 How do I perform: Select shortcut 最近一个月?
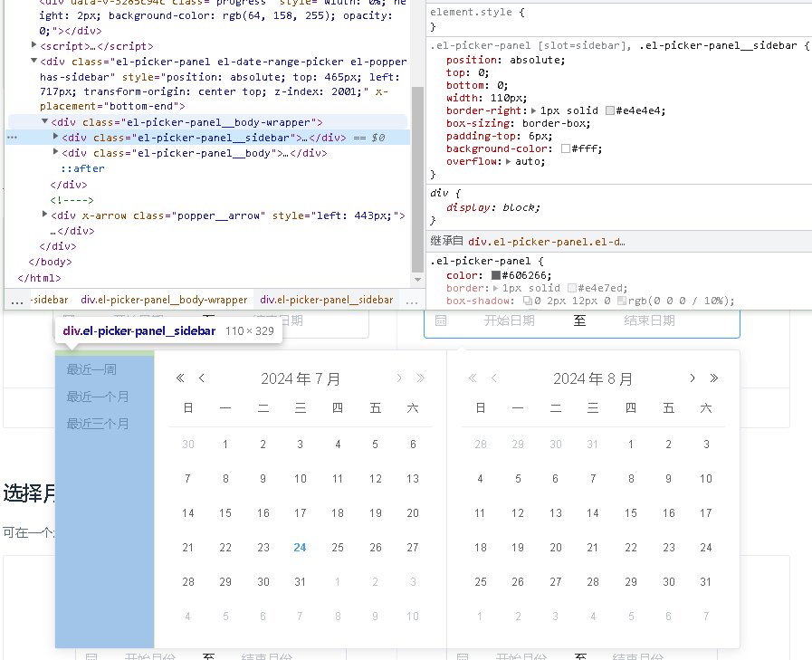pos(98,397)
